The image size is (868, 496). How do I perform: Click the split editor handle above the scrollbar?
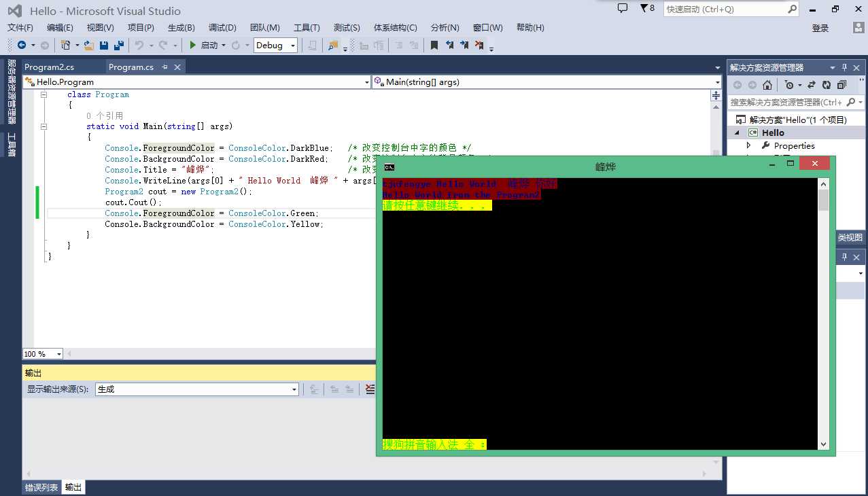click(716, 96)
